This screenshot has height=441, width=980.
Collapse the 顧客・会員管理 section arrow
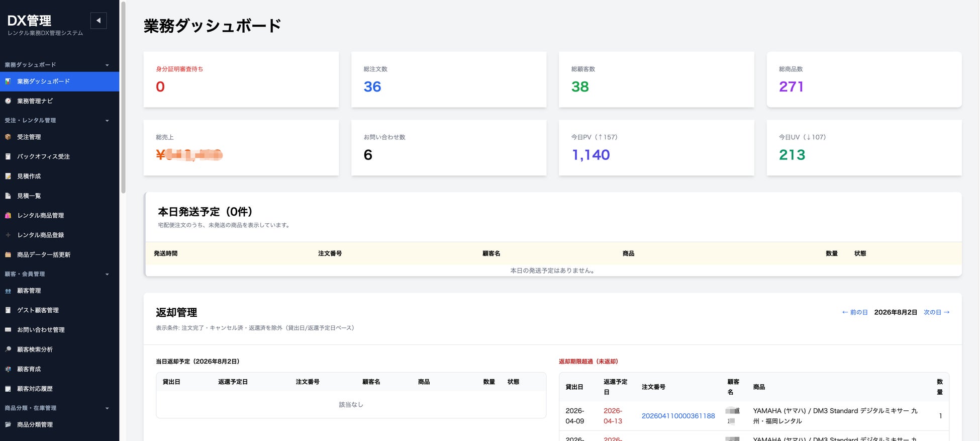click(107, 275)
